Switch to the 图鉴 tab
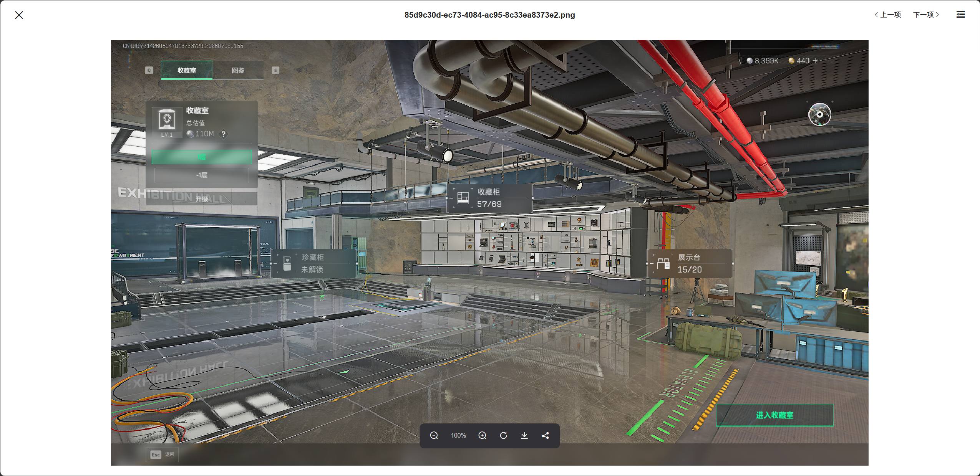The width and height of the screenshot is (980, 476). pyautogui.click(x=238, y=70)
